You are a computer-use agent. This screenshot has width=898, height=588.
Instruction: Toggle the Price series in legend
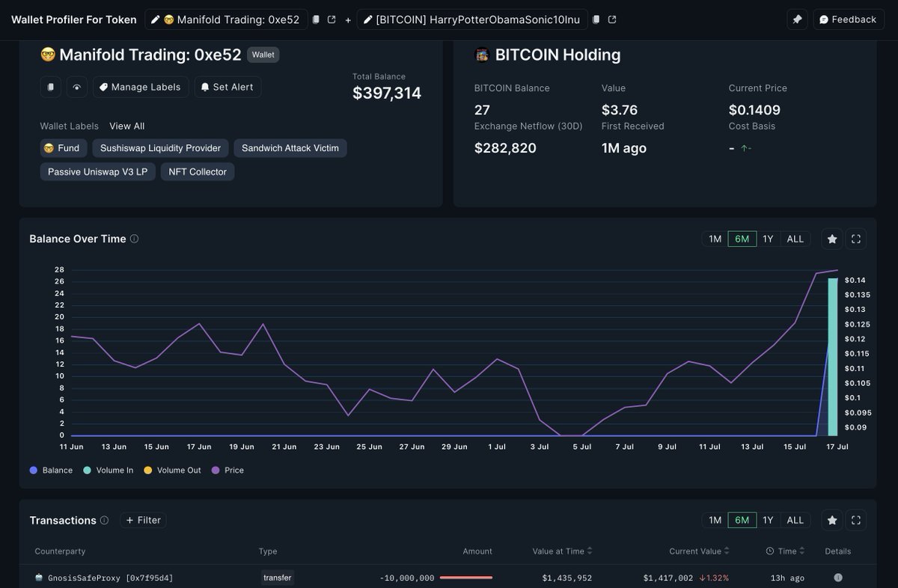pyautogui.click(x=228, y=471)
